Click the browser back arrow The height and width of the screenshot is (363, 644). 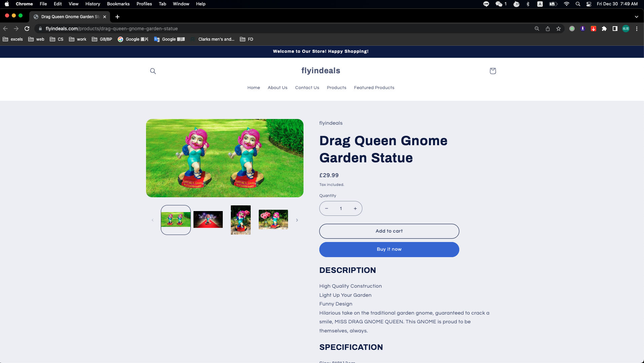click(x=5, y=29)
